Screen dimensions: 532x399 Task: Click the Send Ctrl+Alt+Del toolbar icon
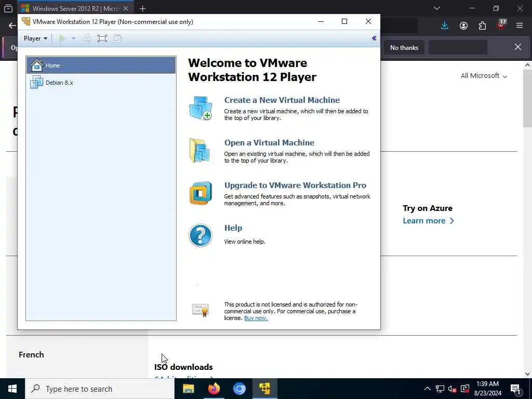(x=87, y=38)
